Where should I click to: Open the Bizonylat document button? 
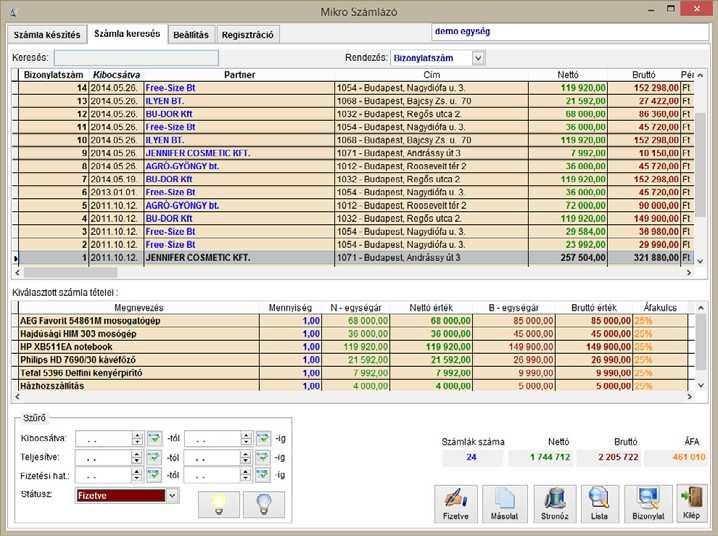point(648,504)
